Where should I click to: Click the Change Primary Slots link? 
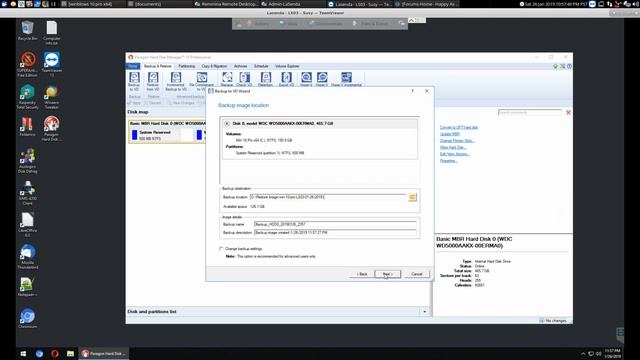pos(457,140)
